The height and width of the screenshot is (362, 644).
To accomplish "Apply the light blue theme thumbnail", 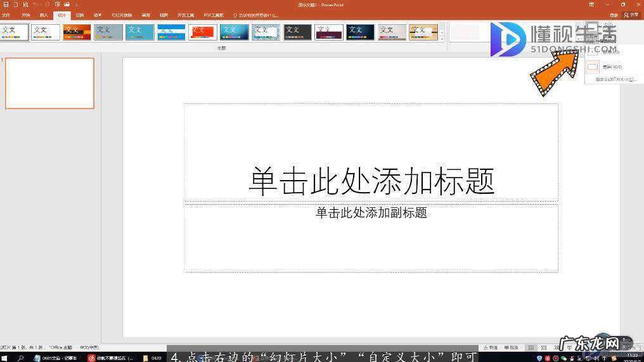I will tap(139, 32).
